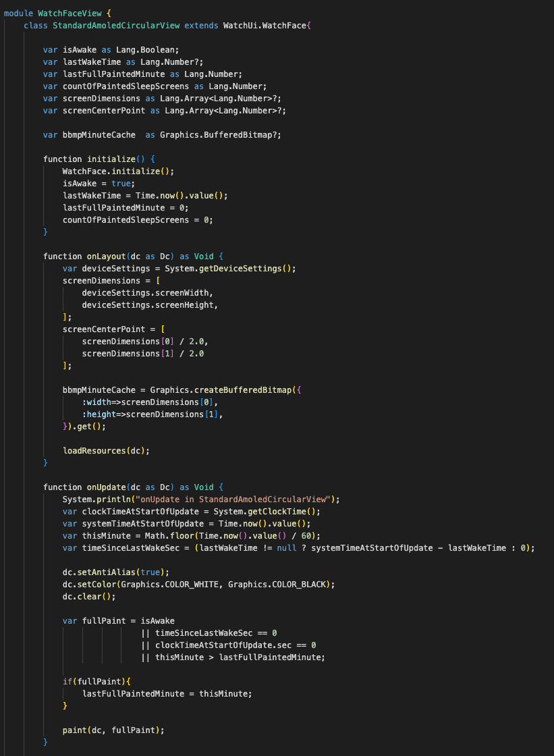Click 'System.getClockTime()' in the clockTimeAtStartOfUpdate line

(x=265, y=512)
